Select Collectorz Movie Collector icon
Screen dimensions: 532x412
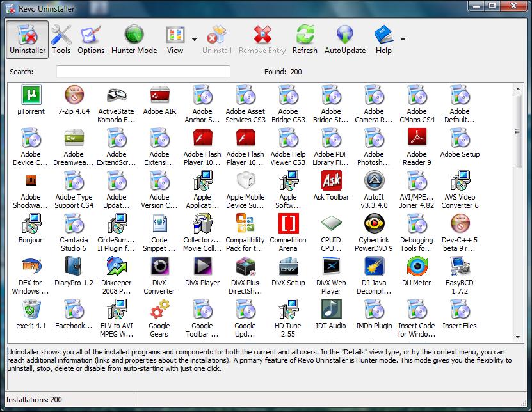pos(202,223)
